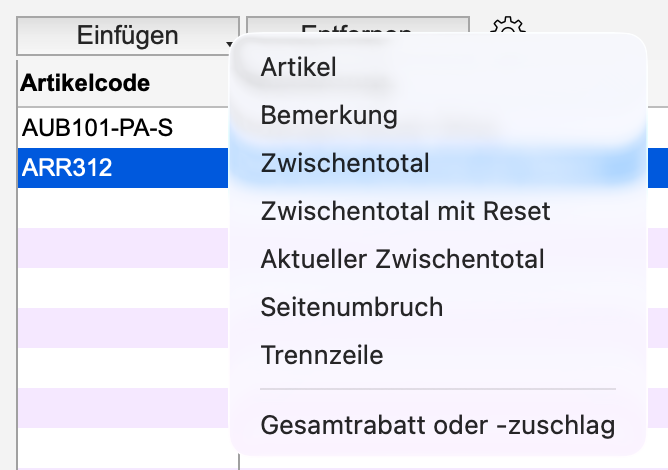Click the Artikelcode column header
Viewport: 668px width, 470px height.
click(86, 82)
